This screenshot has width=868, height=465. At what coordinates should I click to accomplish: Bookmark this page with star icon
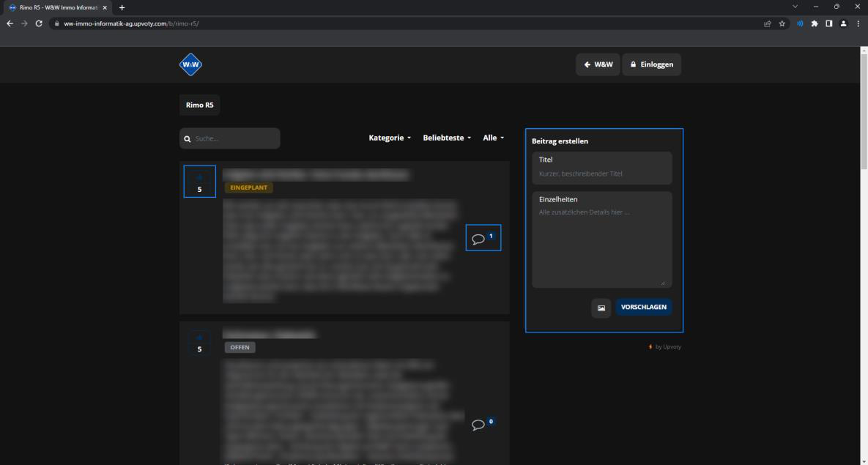(782, 24)
